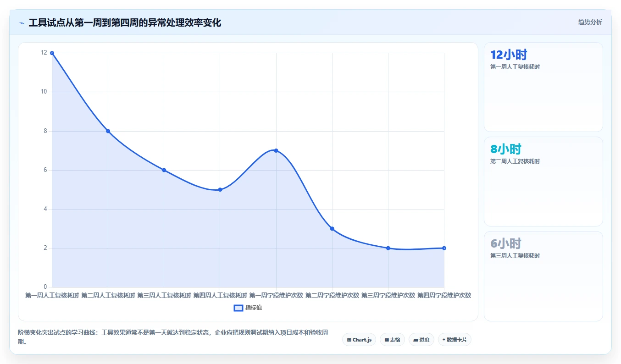Click the 趋势分析 label in header
Image resolution: width=621 pixels, height=364 pixels.
pyautogui.click(x=590, y=22)
